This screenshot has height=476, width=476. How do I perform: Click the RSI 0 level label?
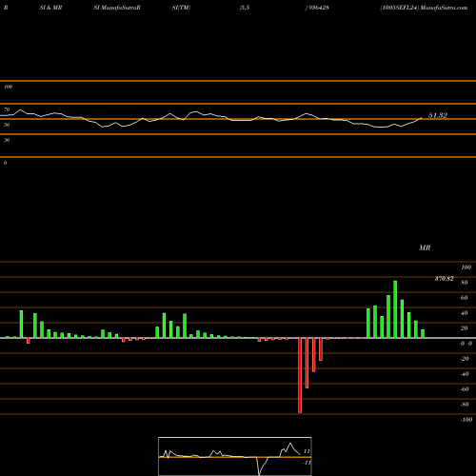click(x=5, y=163)
